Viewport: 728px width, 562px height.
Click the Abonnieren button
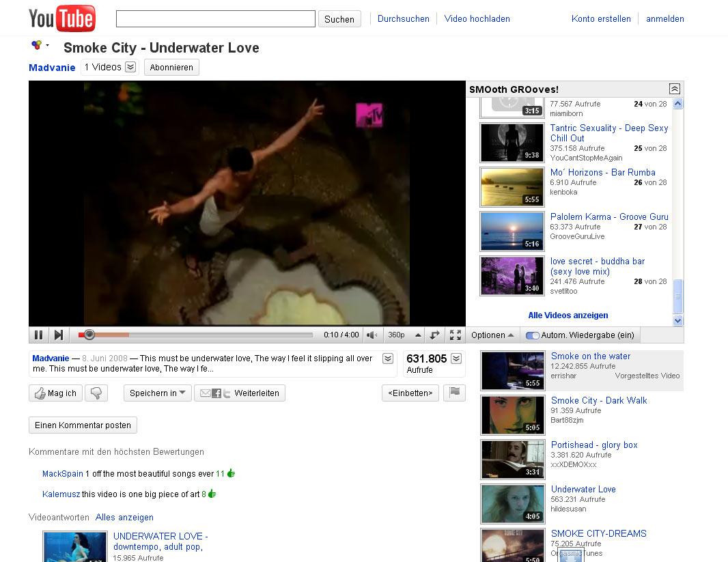tap(171, 67)
